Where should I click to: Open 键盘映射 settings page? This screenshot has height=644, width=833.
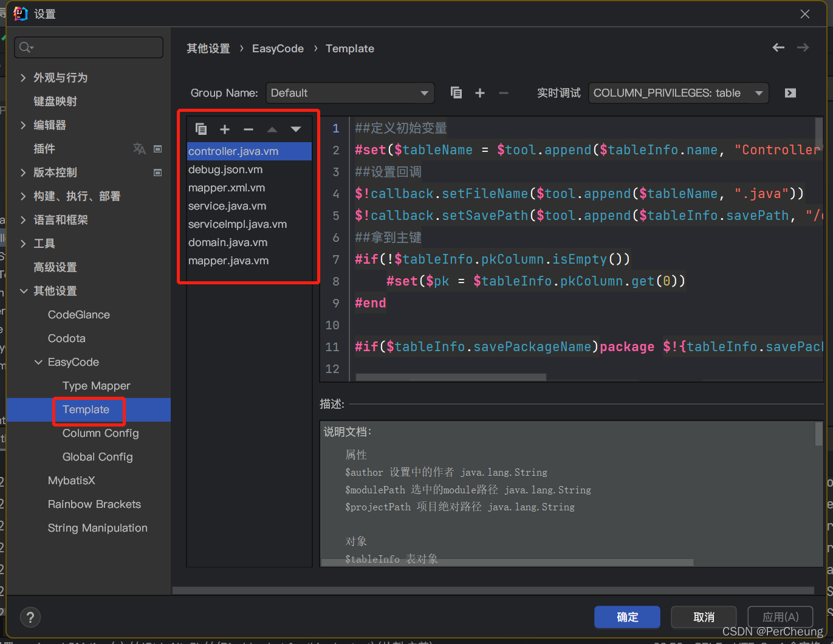tap(55, 101)
